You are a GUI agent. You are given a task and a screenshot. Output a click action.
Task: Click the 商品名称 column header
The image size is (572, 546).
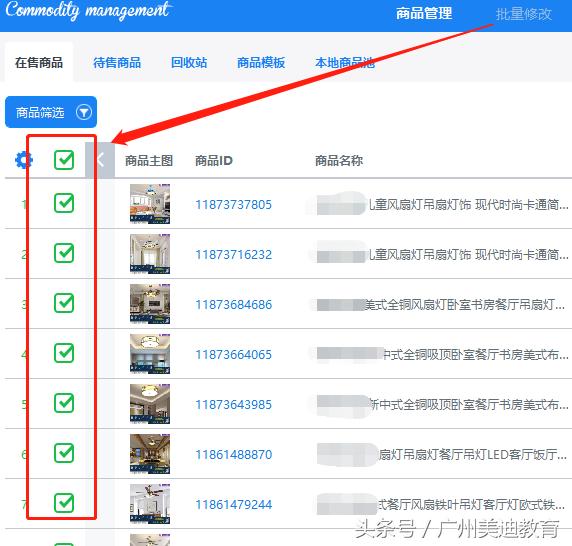tap(339, 160)
